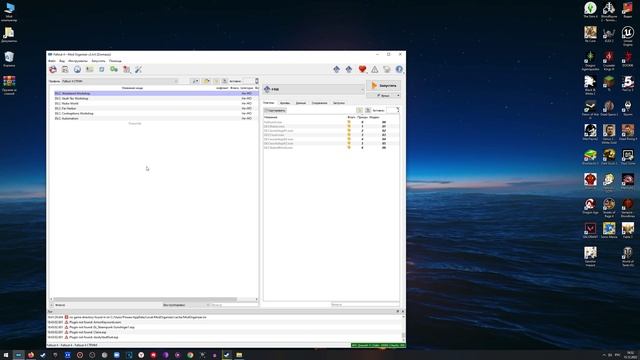
Task: Click the update check icon beside warning
Action: pyautogui.click(x=387, y=69)
